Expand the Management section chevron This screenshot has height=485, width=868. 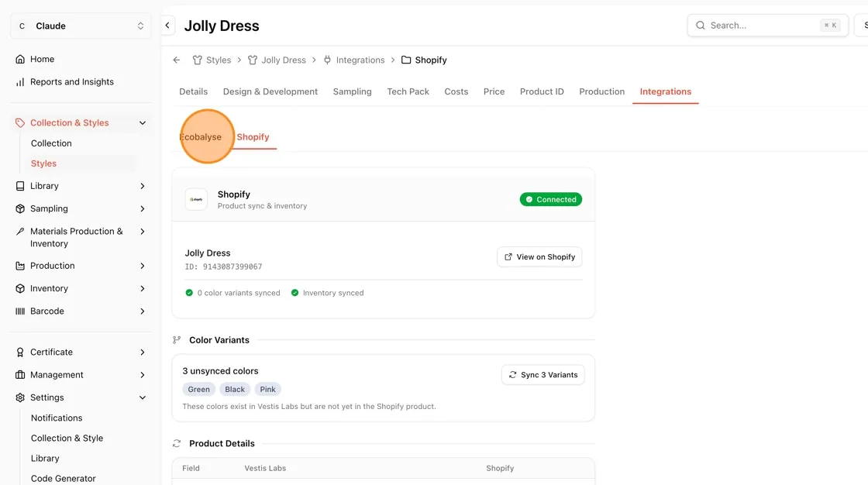(143, 375)
